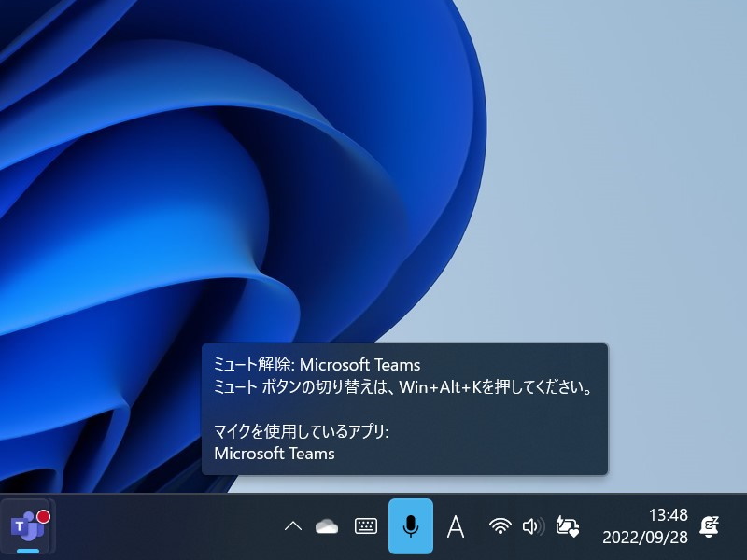Click the Wi-Fi icon in the system tray
Viewport: 747px width, 560px height.
pos(500,525)
